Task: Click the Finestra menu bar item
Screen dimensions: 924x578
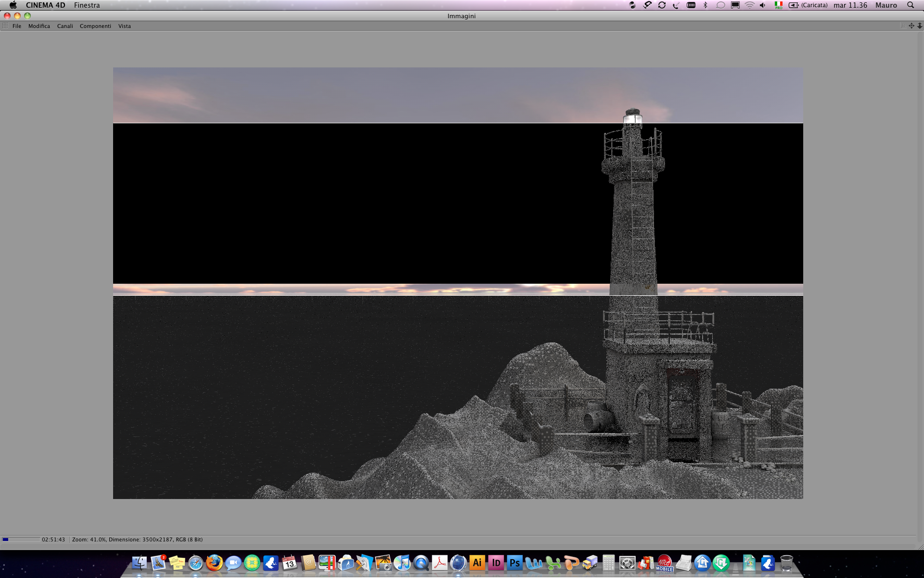Action: pyautogui.click(x=87, y=5)
